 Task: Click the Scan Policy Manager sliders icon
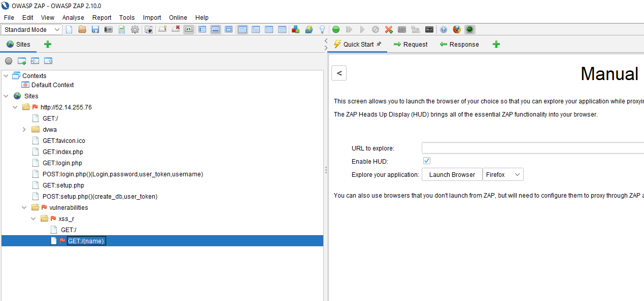(x=402, y=30)
